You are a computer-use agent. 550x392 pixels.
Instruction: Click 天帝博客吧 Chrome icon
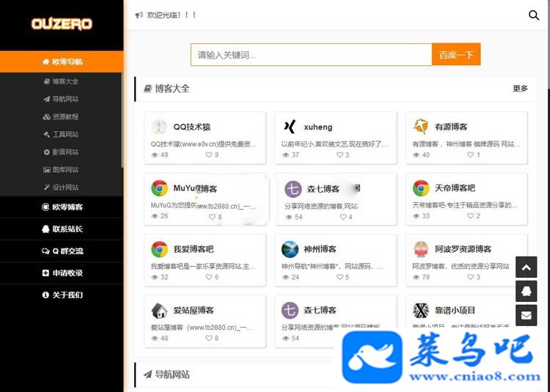421,188
